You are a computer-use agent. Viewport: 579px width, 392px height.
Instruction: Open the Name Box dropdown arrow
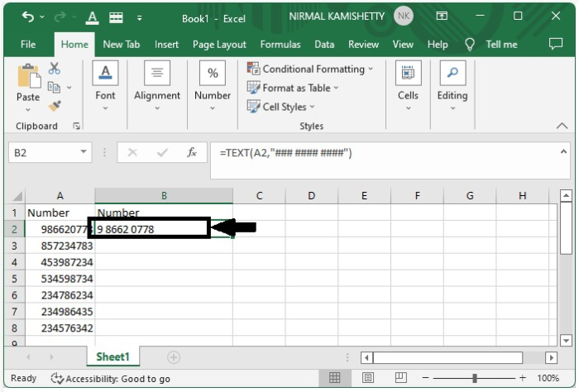point(84,151)
